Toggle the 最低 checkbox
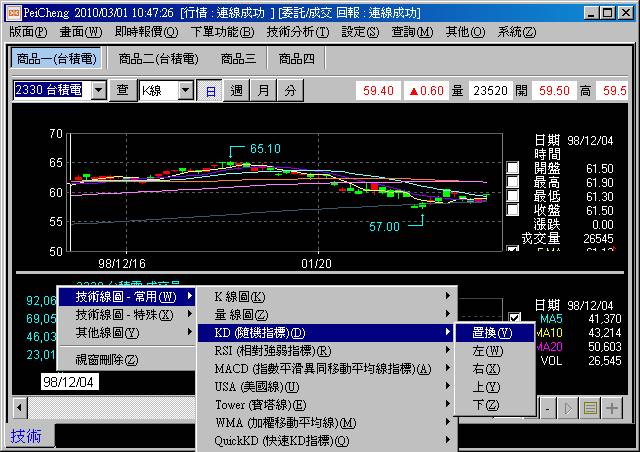This screenshot has width=640, height=452. tap(513, 196)
